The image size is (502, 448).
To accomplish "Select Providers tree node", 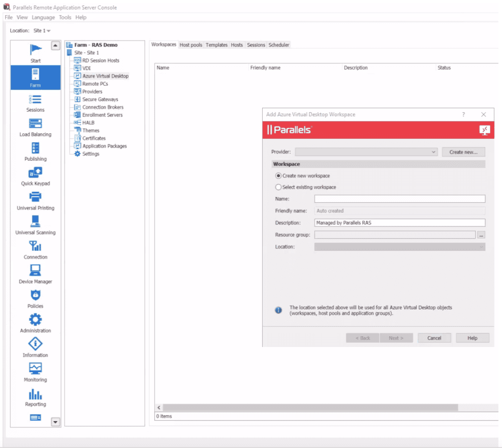I will pyautogui.click(x=92, y=92).
